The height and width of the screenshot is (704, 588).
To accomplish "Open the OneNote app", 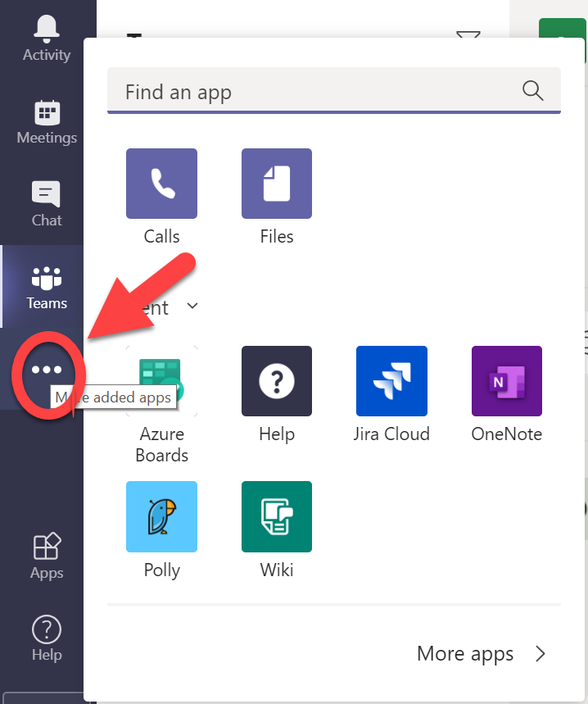I will point(507,381).
